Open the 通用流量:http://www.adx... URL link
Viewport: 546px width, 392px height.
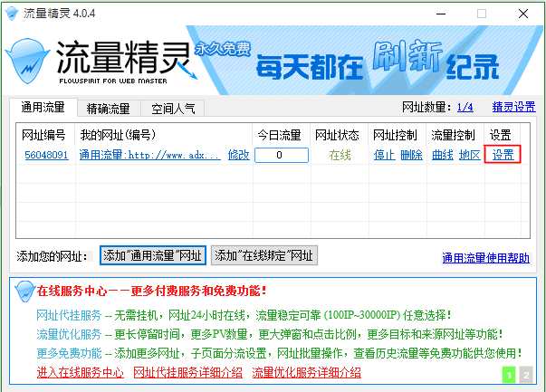[150, 155]
